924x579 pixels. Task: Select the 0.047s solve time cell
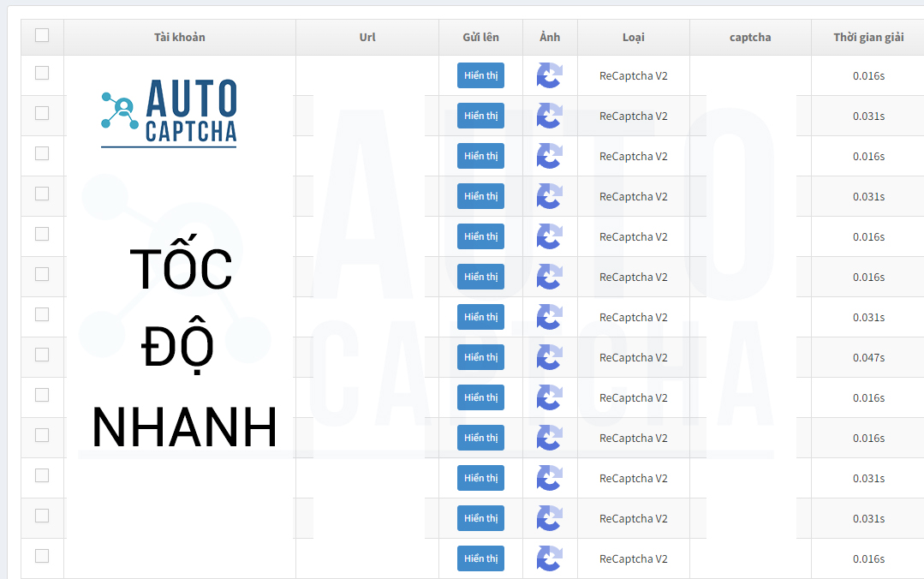click(x=868, y=357)
